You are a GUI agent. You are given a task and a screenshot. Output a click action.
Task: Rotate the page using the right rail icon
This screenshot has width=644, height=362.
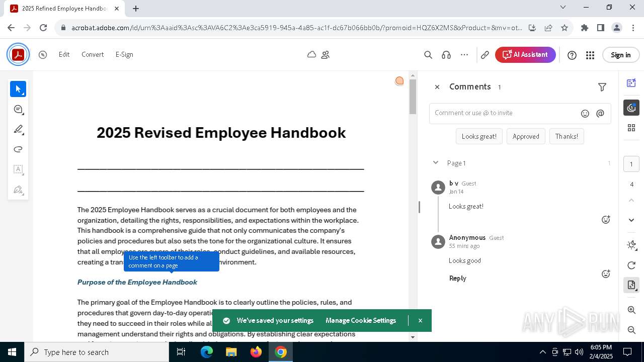[631, 265]
